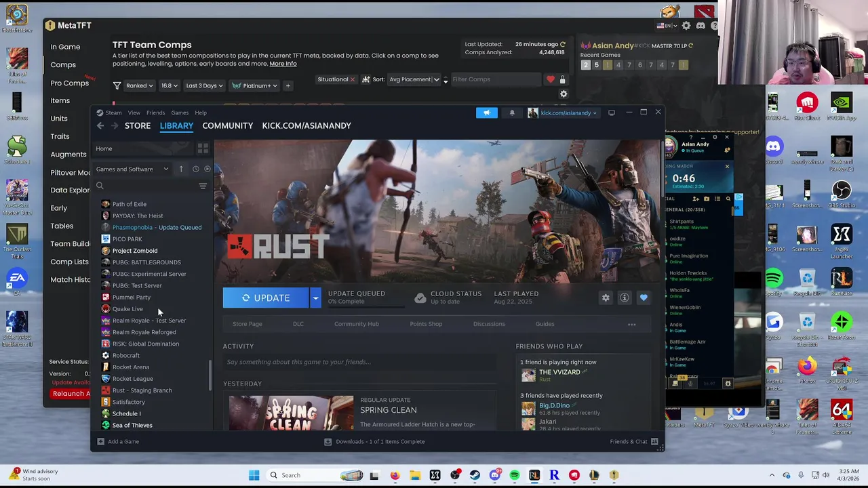868x488 pixels.
Task: Open Steam notifications bell
Action: [512, 113]
